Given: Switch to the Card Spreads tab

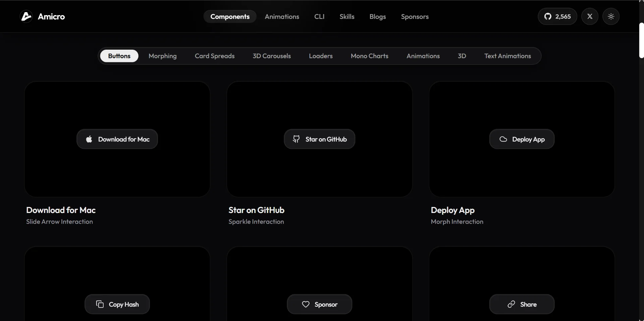Looking at the screenshot, I should [215, 56].
